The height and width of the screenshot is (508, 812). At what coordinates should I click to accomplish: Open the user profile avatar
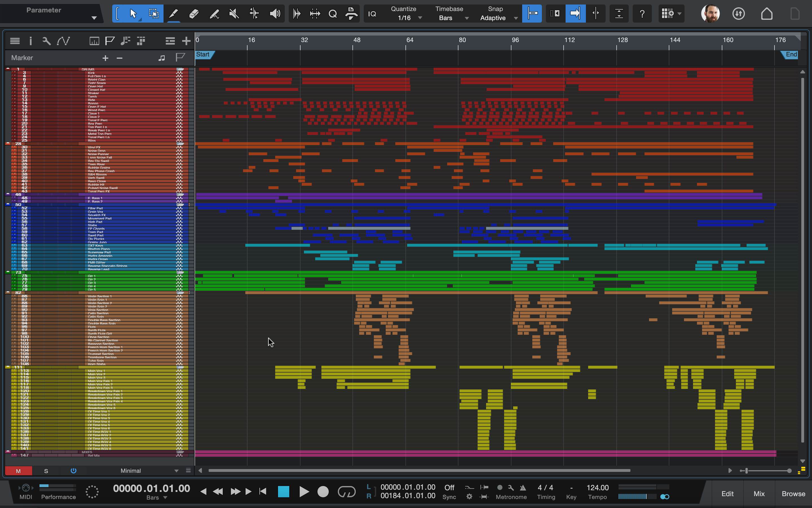click(x=710, y=14)
